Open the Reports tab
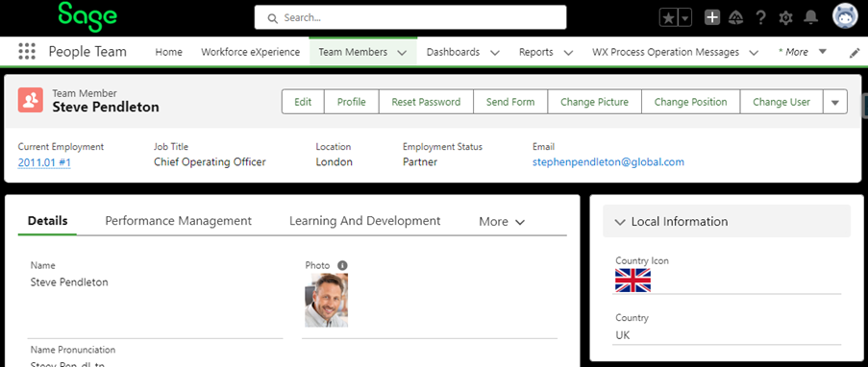The width and height of the screenshot is (868, 367). tap(535, 52)
